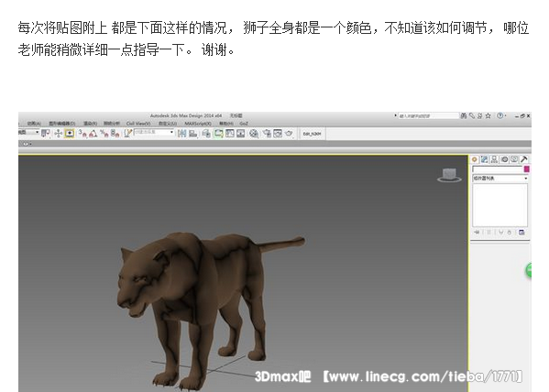Toggle the green ribbon icon
This screenshot has height=392, width=549.
click(x=218, y=134)
